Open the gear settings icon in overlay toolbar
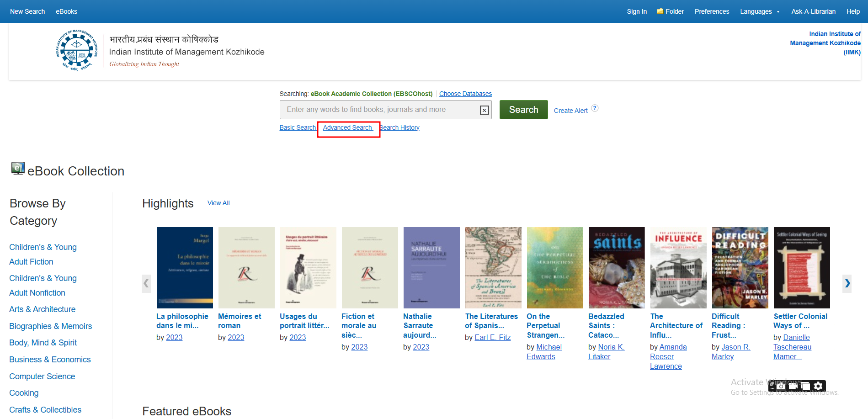This screenshot has height=419, width=868. (818, 386)
